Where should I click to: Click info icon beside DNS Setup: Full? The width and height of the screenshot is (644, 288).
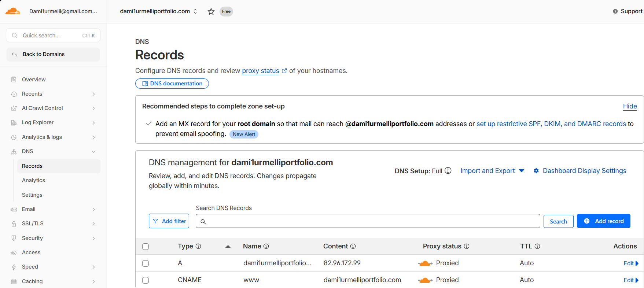coord(448,171)
